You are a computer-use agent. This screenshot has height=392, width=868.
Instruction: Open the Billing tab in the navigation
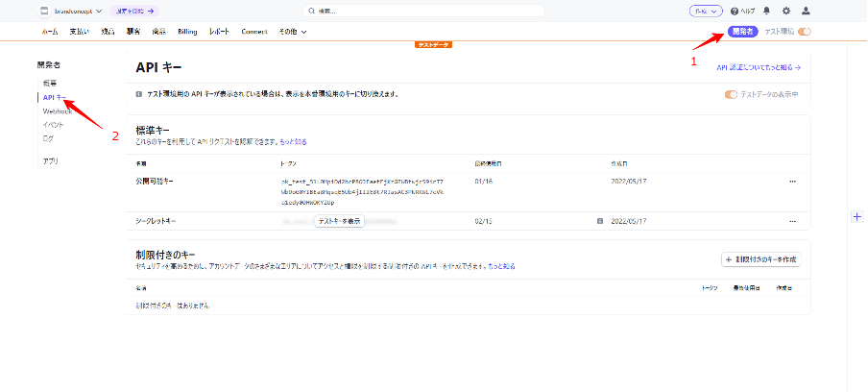(187, 32)
